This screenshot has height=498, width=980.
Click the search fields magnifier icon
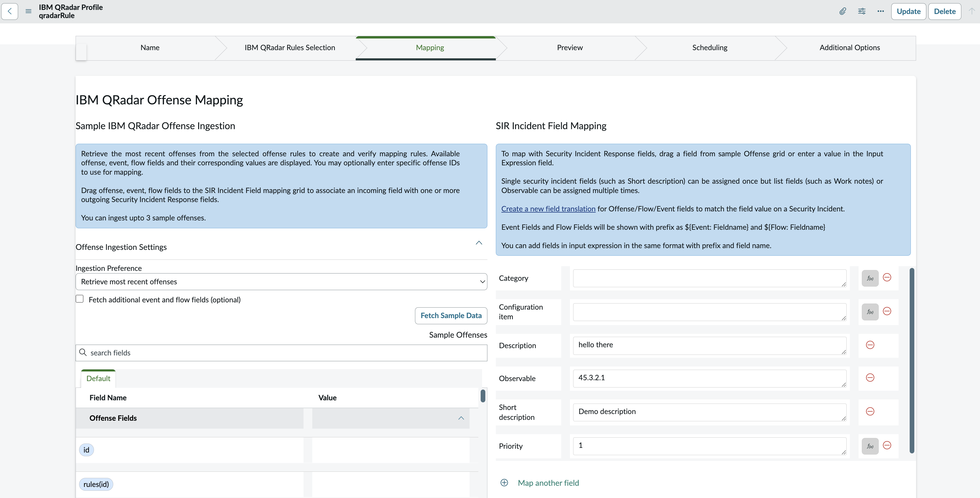83,353
